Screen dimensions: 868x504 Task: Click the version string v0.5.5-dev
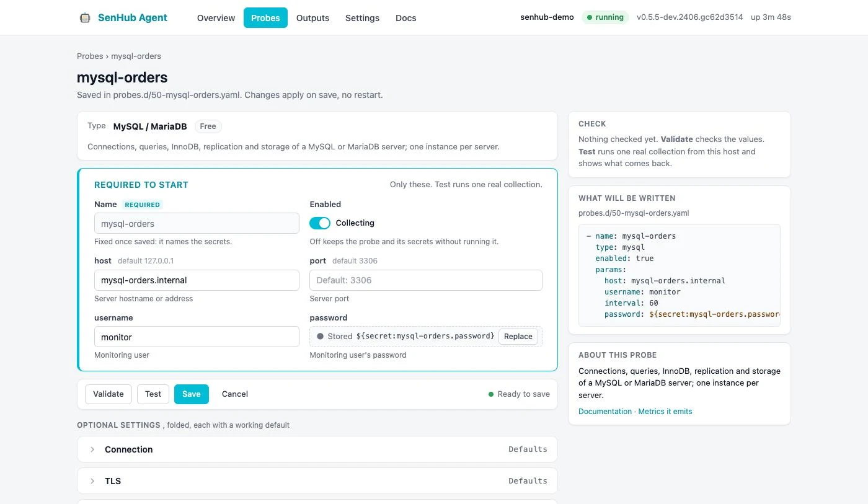tap(689, 17)
